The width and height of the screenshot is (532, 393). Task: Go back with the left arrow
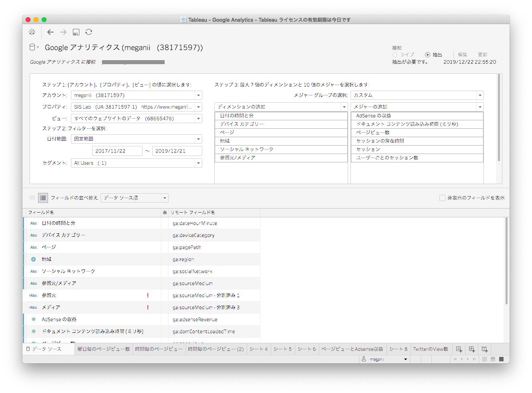tap(50, 32)
